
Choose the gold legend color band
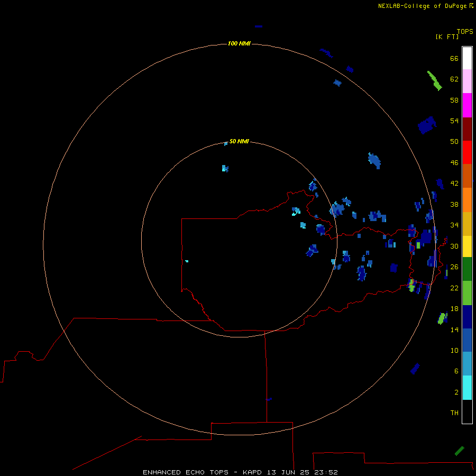tap(467, 224)
